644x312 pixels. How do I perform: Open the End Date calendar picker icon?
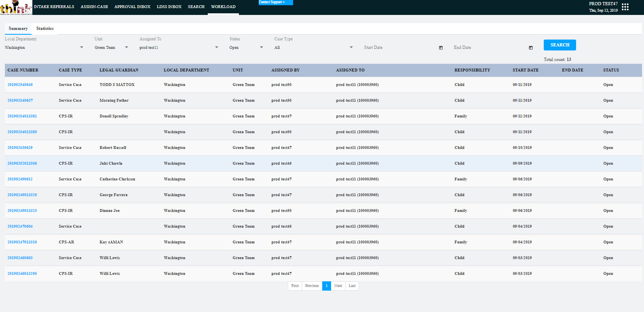coord(530,48)
